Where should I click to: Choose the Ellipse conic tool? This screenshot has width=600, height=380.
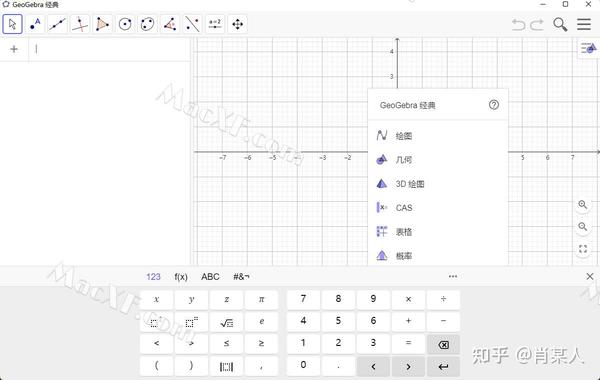pyautogui.click(x=147, y=24)
